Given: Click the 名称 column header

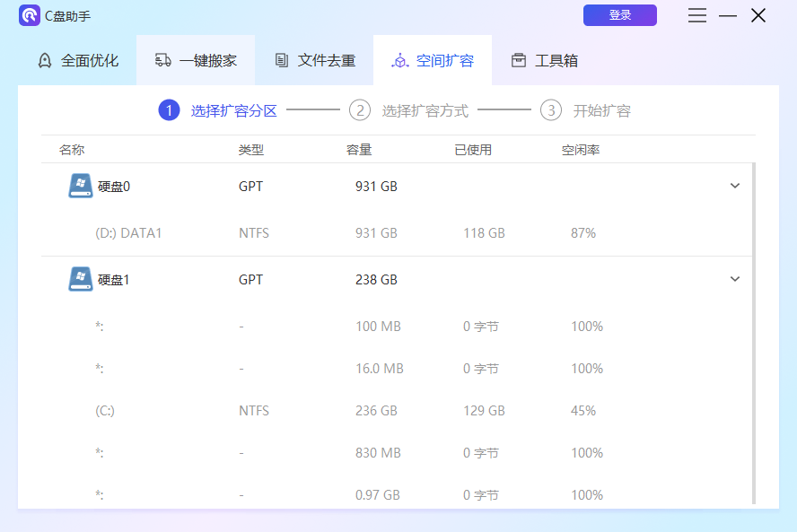Looking at the screenshot, I should tap(71, 150).
